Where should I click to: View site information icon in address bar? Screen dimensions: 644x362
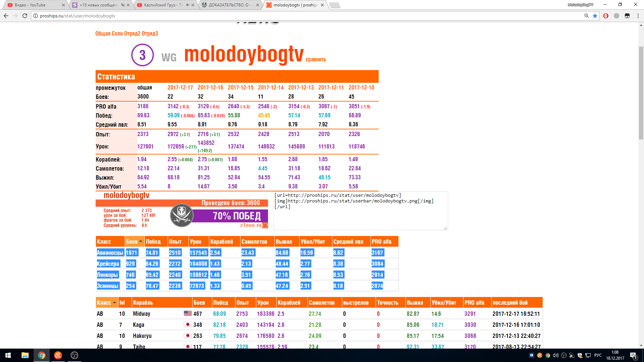[x=36, y=16]
